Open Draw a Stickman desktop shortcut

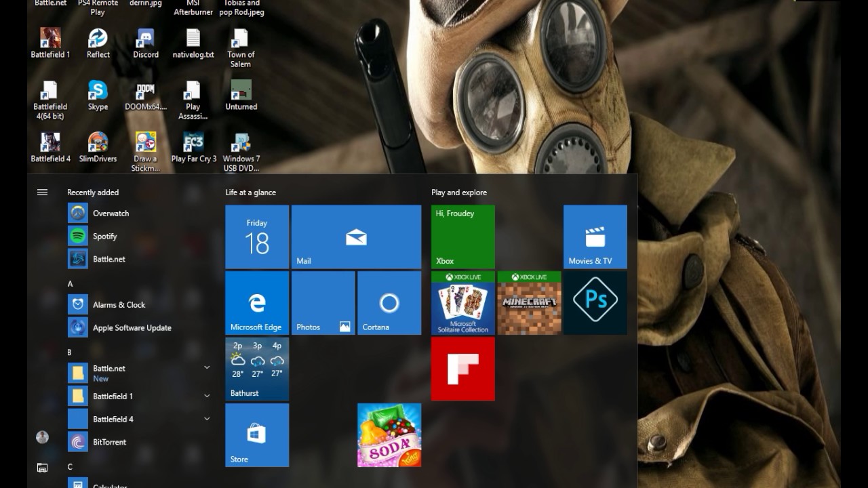tap(146, 152)
